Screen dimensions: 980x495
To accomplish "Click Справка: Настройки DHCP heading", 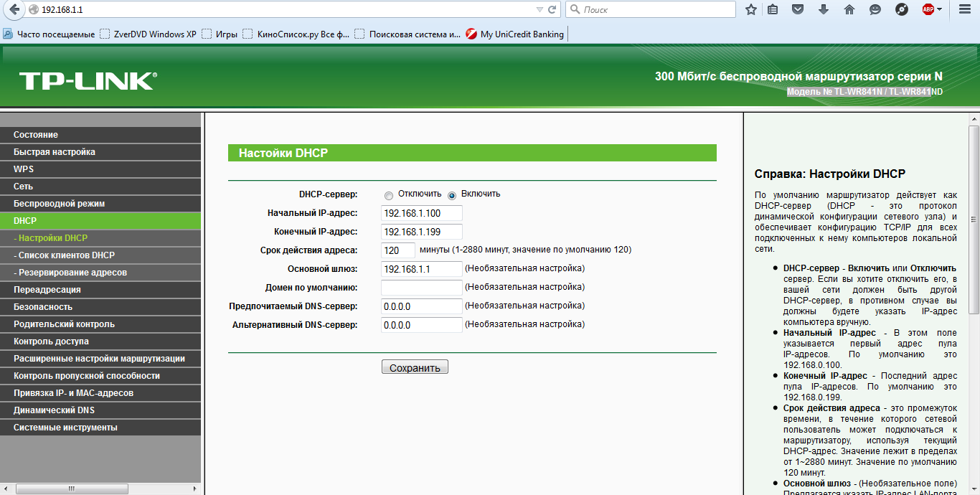I will pos(830,174).
